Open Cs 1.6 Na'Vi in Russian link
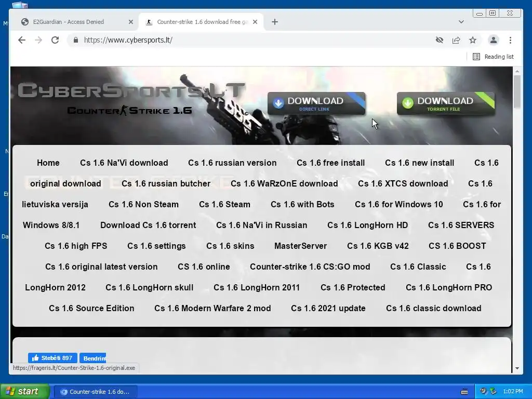The image size is (532, 399). 262,225
